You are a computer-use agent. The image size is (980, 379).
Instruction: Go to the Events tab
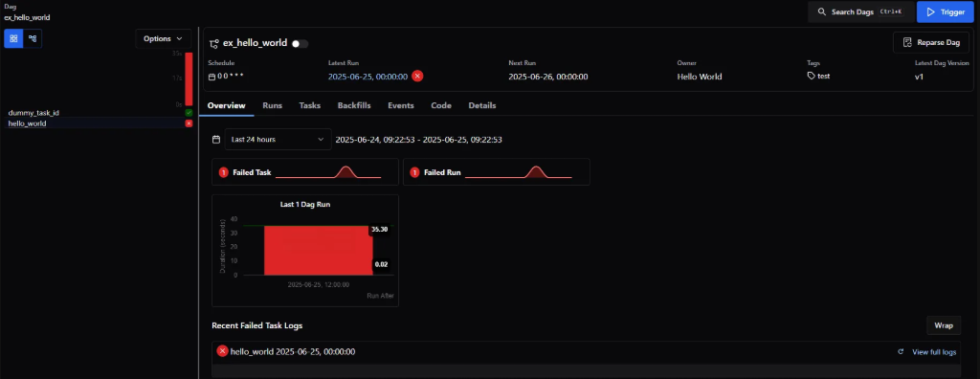(401, 105)
